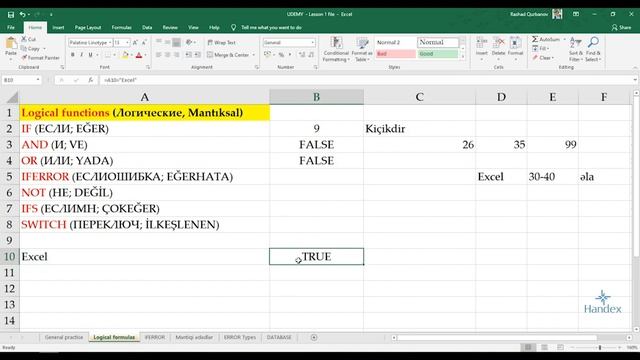Switch to Page Layout view in status bar
This screenshot has width=640, height=360.
[x=544, y=347]
